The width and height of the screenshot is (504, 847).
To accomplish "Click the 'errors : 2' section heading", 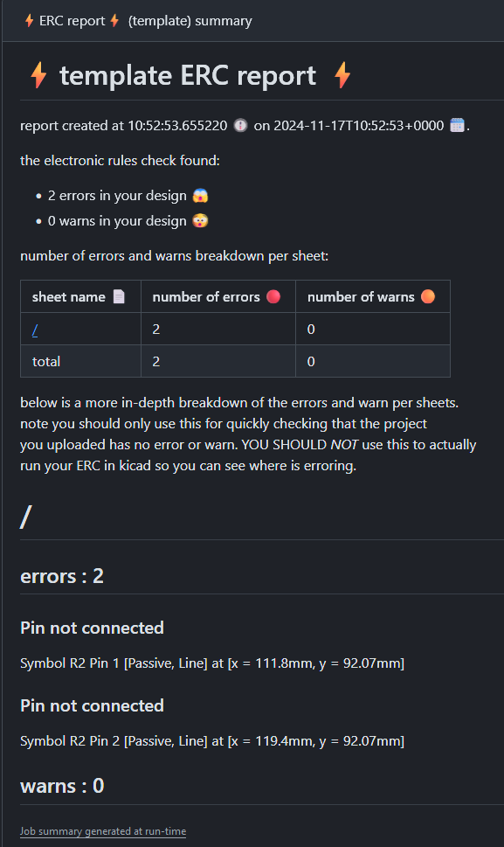I will pyautogui.click(x=62, y=576).
